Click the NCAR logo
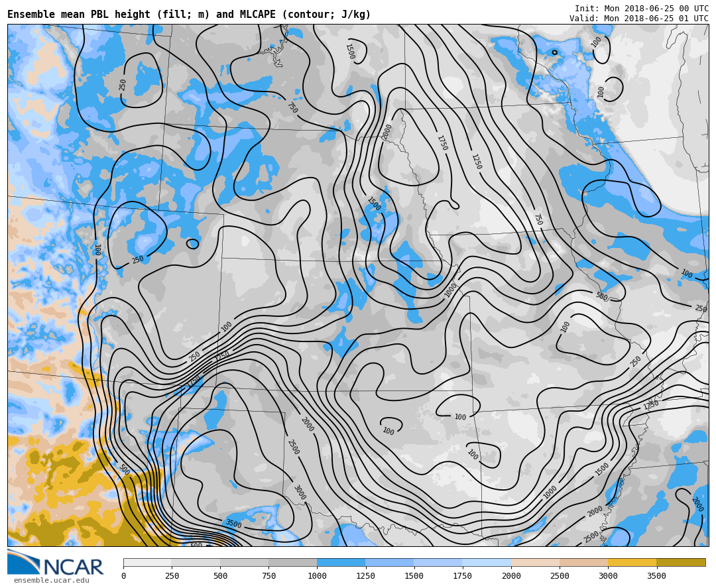Viewport: 716px width, 588px height. pos(56,563)
